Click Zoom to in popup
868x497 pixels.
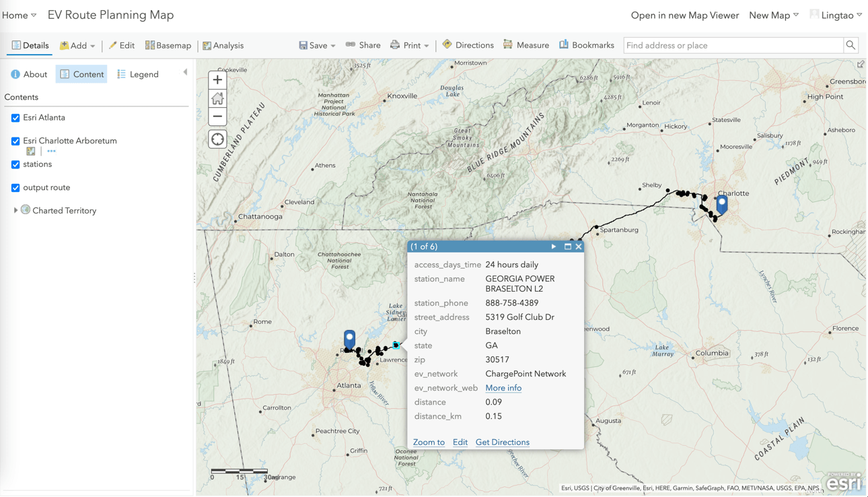click(429, 442)
